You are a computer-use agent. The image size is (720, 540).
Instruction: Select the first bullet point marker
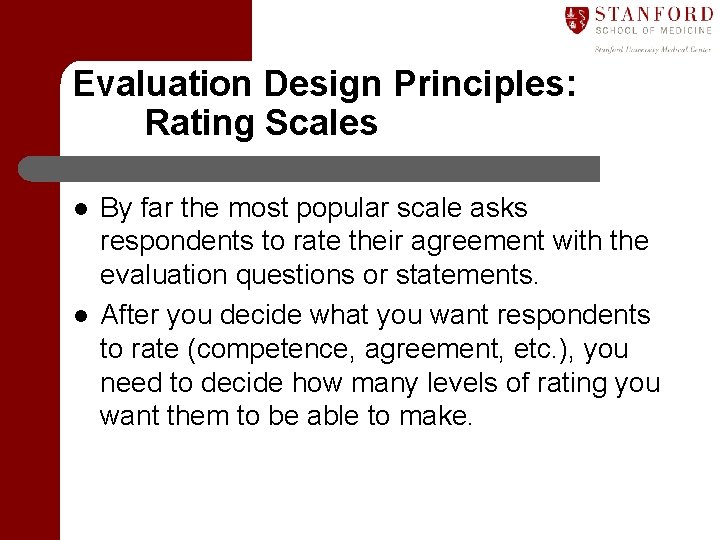(x=81, y=209)
